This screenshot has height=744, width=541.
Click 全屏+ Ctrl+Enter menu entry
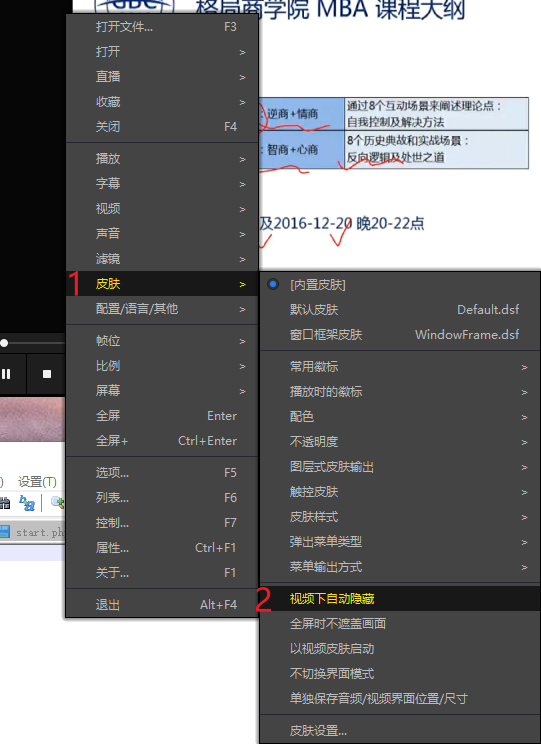[x=162, y=441]
